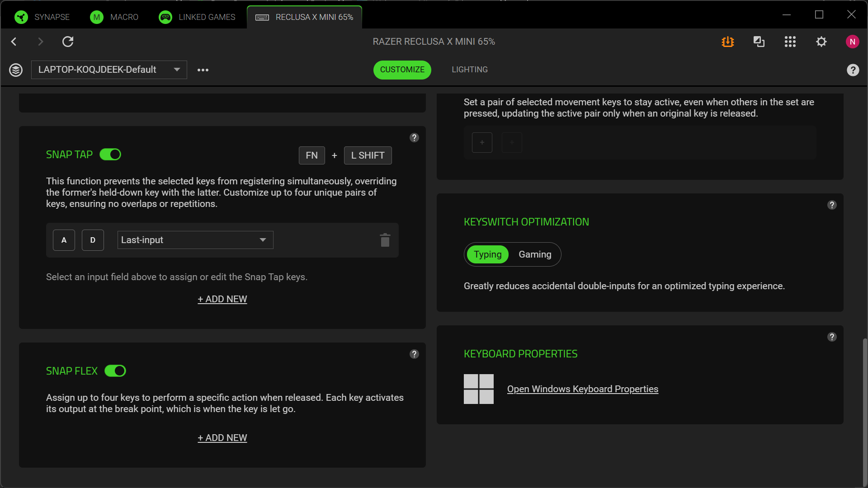Switch to the Macro tab
This screenshot has width=868, height=488.
[x=114, y=17]
